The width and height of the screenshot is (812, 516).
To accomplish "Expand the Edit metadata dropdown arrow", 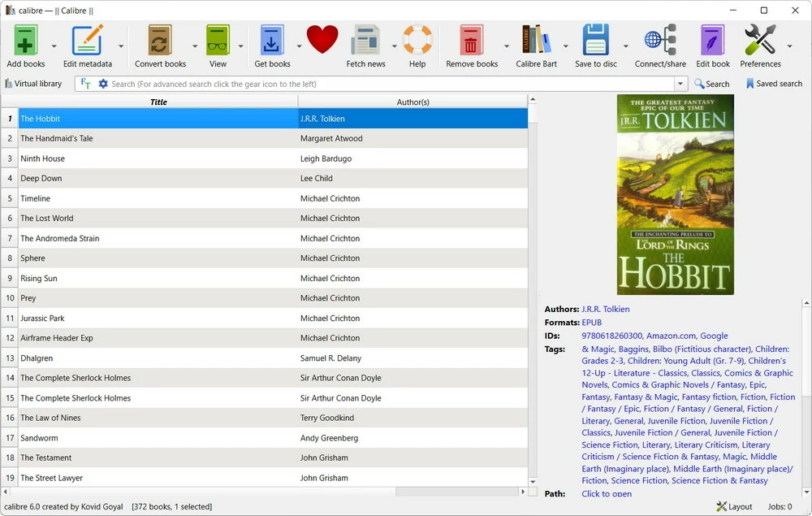I will click(121, 46).
